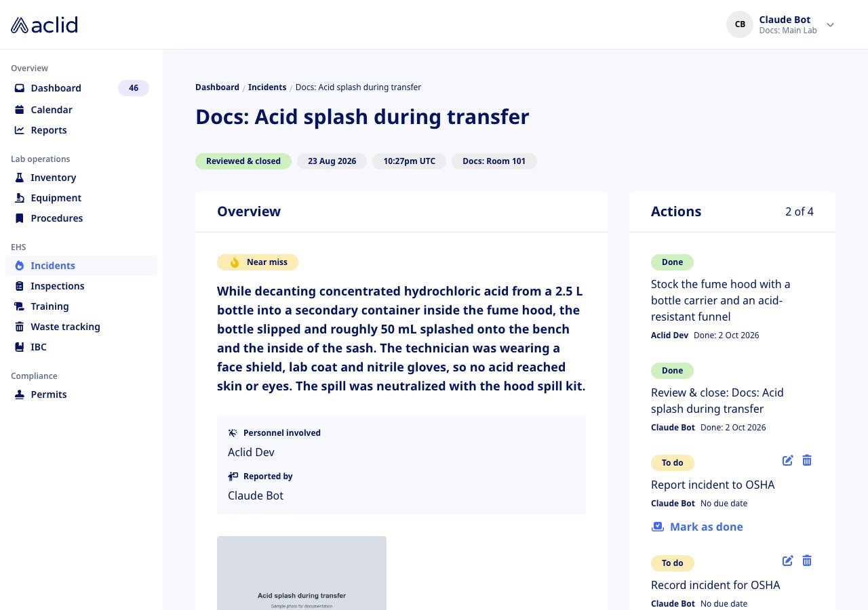Click the IBC icon in sidebar

(x=20, y=347)
